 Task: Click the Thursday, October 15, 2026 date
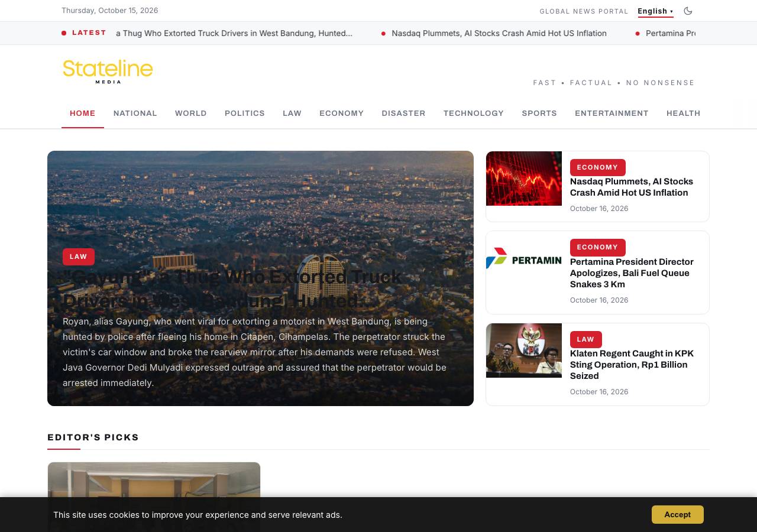pyautogui.click(x=110, y=11)
